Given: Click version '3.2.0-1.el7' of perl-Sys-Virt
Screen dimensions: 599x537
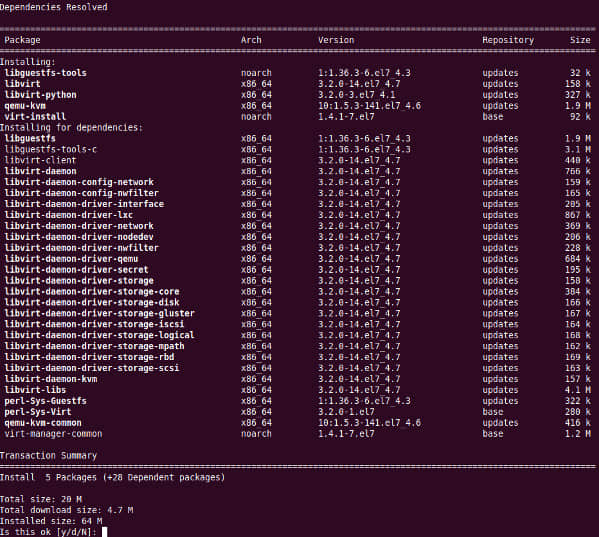Looking at the screenshot, I should pyautogui.click(x=346, y=412).
